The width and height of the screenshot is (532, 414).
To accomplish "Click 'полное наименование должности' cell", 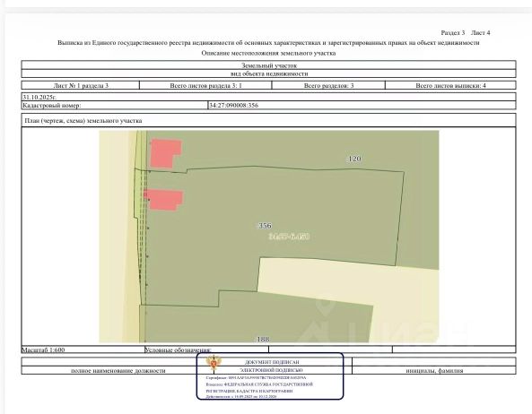I will pos(118,371).
